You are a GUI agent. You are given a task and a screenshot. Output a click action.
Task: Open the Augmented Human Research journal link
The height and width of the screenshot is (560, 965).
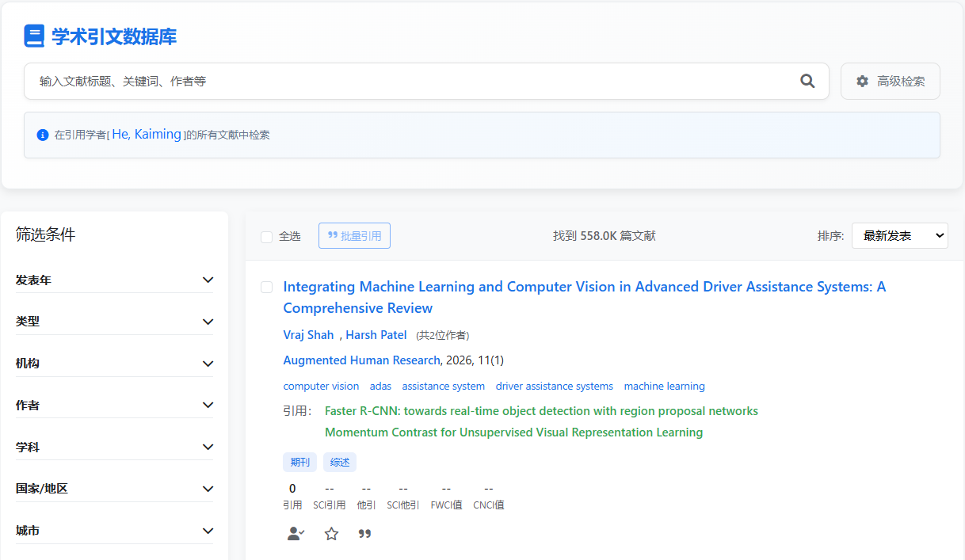(361, 360)
